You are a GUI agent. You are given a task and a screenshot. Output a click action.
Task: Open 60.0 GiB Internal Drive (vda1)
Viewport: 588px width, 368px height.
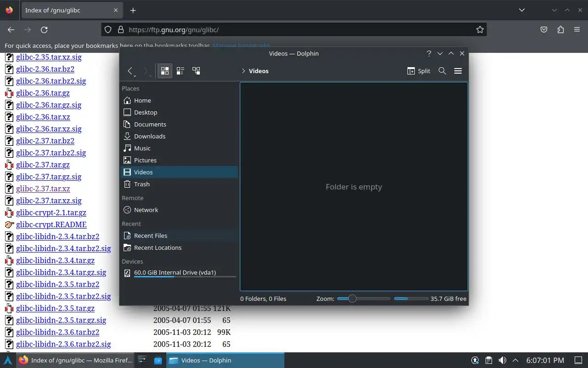179,273
